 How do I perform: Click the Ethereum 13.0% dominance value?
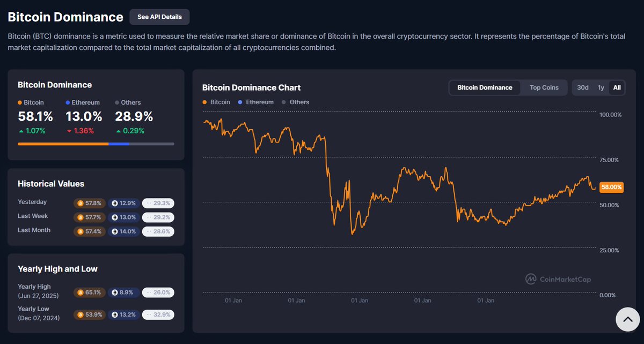point(84,116)
